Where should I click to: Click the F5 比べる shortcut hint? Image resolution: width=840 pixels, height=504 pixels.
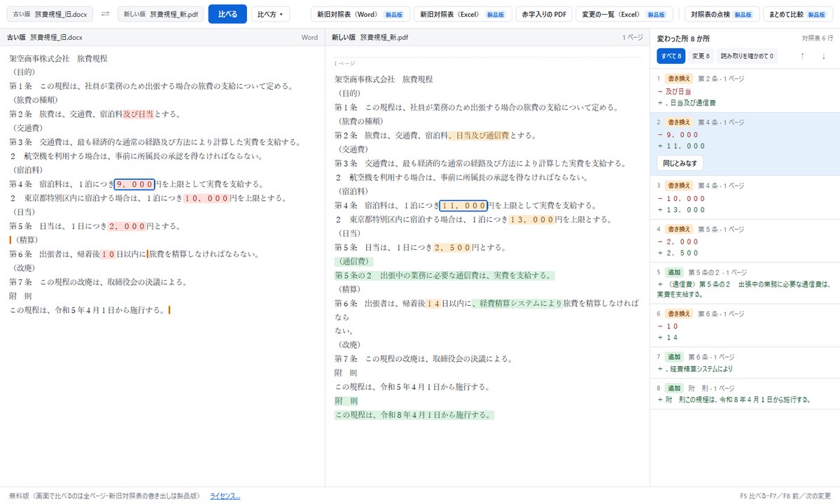tap(754, 496)
